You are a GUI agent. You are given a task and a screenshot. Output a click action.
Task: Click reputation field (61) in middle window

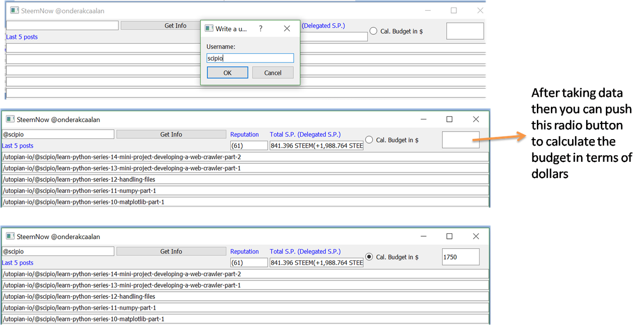249,146
